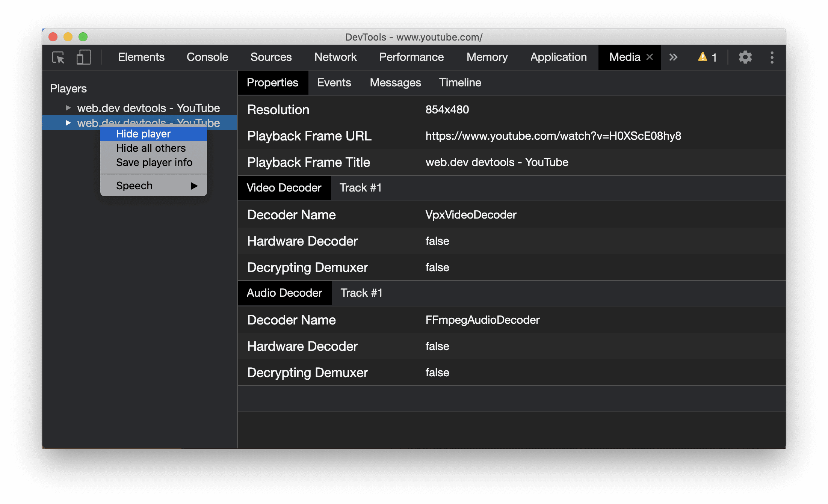Select the Properties tab
828x504 pixels.
click(x=272, y=83)
